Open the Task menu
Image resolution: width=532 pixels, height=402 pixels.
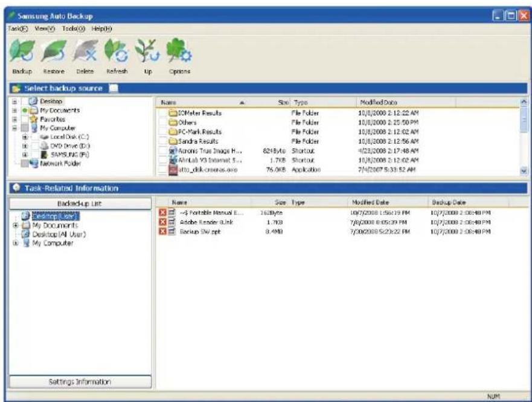pyautogui.click(x=18, y=29)
